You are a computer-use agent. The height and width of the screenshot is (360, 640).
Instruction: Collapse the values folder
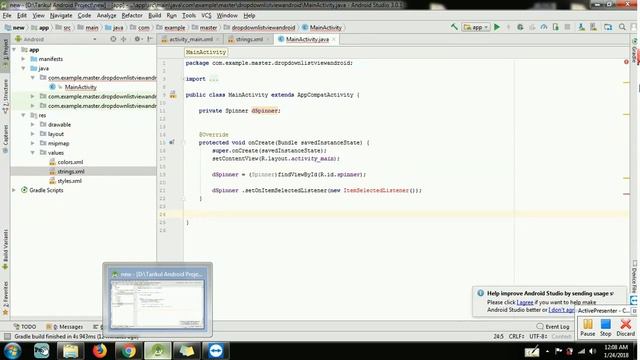click(33, 153)
